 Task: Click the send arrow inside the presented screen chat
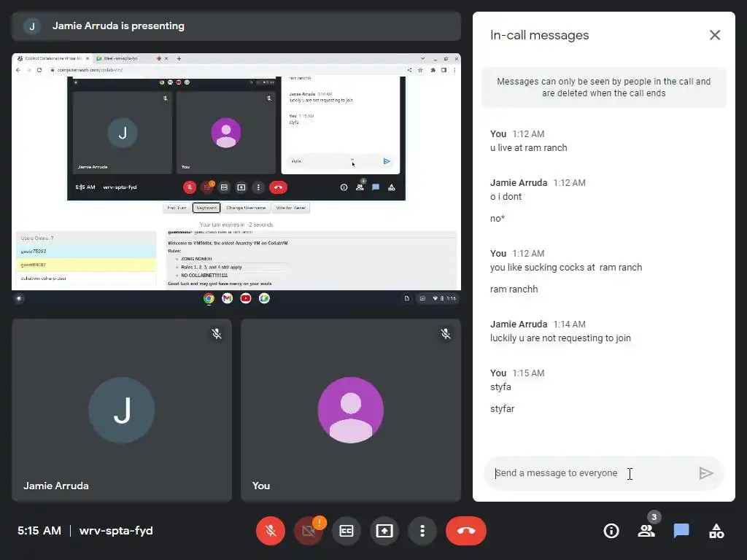387,161
